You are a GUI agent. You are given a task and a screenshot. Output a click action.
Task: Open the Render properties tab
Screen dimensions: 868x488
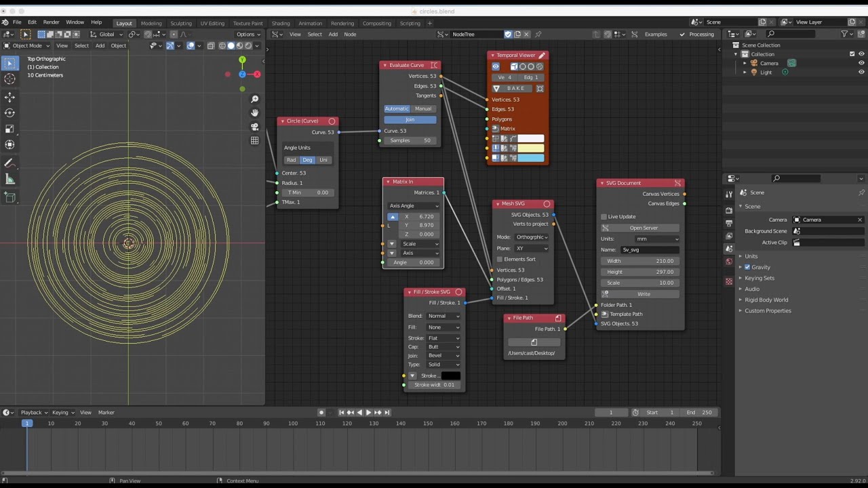pyautogui.click(x=729, y=210)
